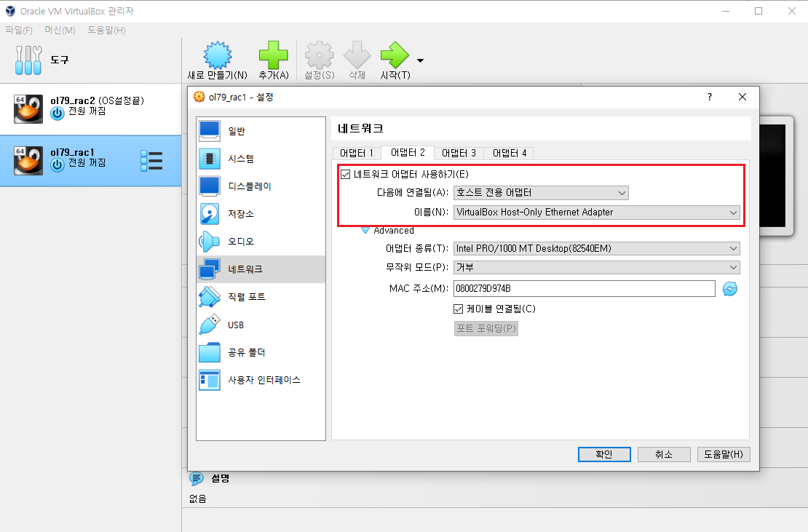Click the MAC 주소(M) input field

[585, 288]
